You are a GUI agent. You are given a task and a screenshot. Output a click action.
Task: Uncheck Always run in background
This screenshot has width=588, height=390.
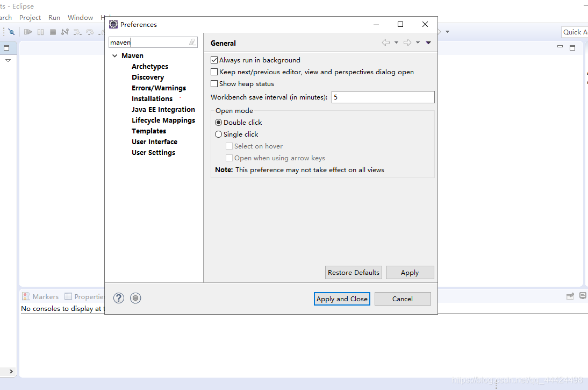(x=214, y=60)
